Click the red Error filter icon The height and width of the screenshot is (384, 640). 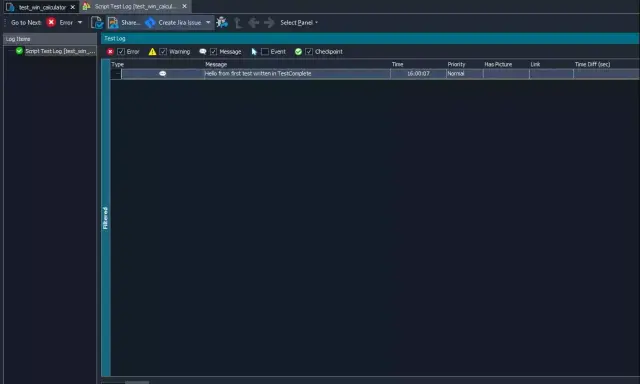tap(110, 52)
